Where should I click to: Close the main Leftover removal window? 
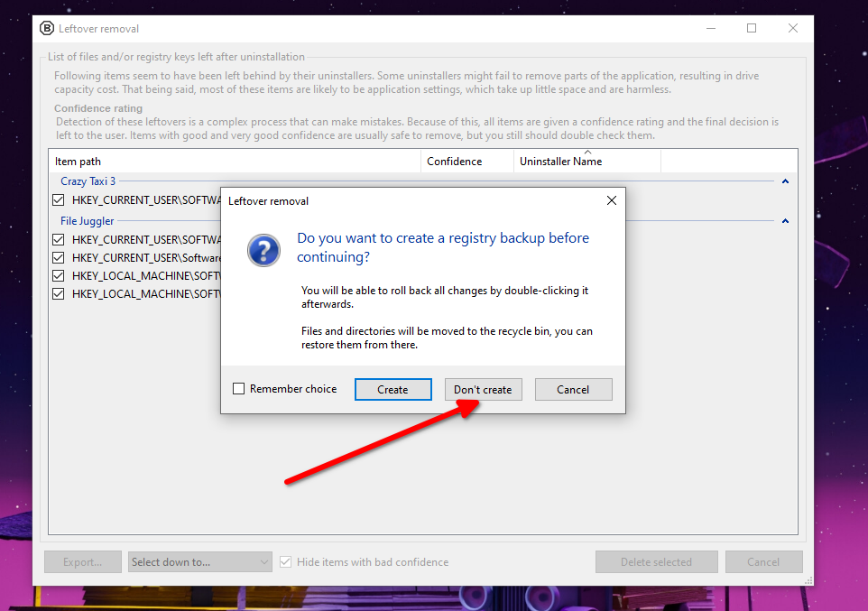click(x=793, y=28)
